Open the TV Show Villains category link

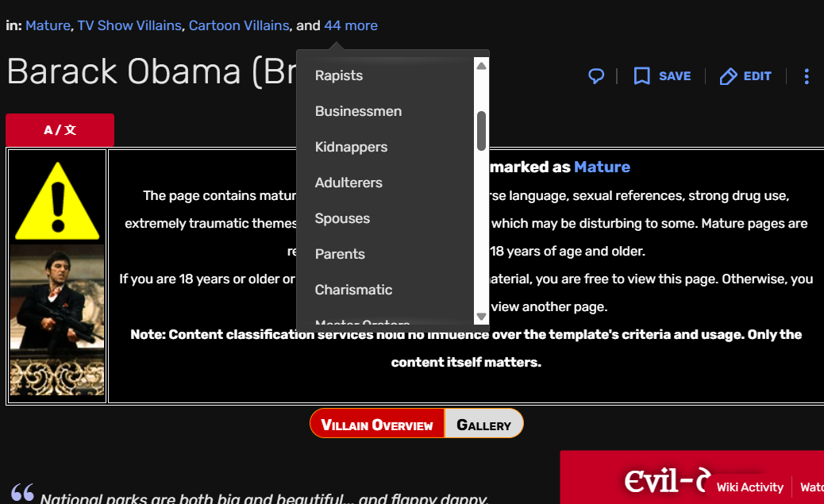[x=129, y=25]
